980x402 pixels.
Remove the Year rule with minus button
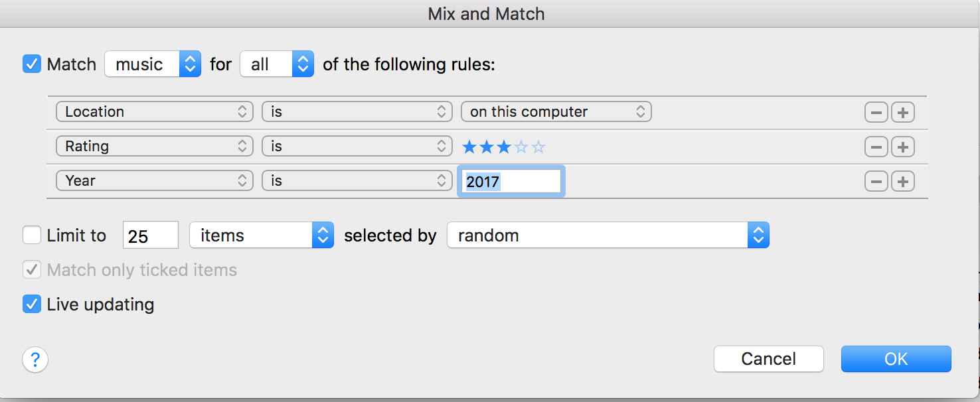click(876, 181)
